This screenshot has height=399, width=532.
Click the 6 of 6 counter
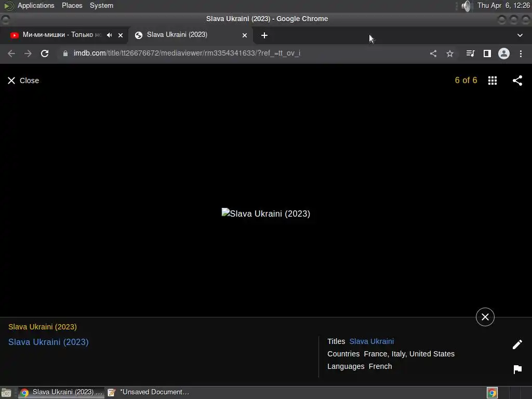pos(466,81)
